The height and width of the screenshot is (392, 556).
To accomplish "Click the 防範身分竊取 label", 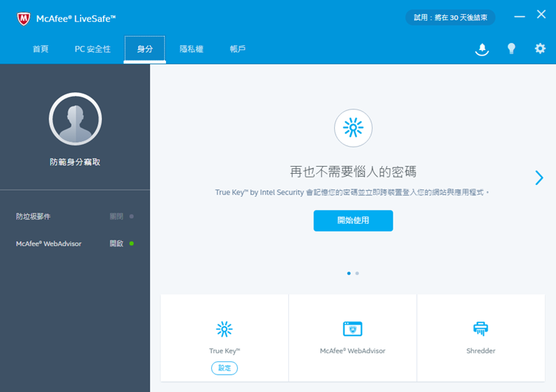I will [x=75, y=162].
